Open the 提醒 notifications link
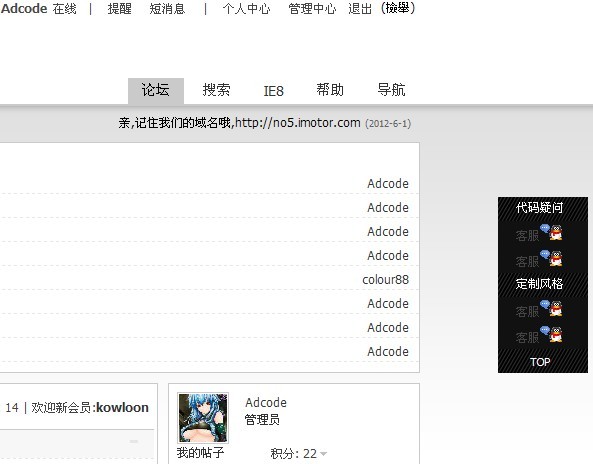593x464 pixels. pos(120,8)
